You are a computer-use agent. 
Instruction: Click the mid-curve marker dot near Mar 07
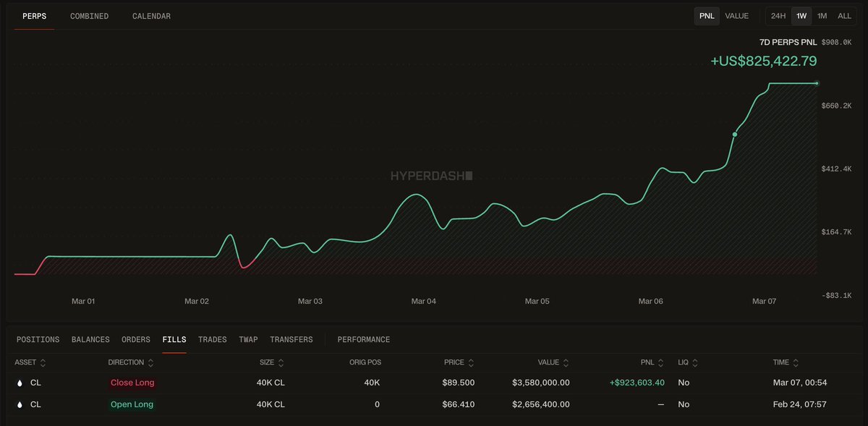(735, 135)
